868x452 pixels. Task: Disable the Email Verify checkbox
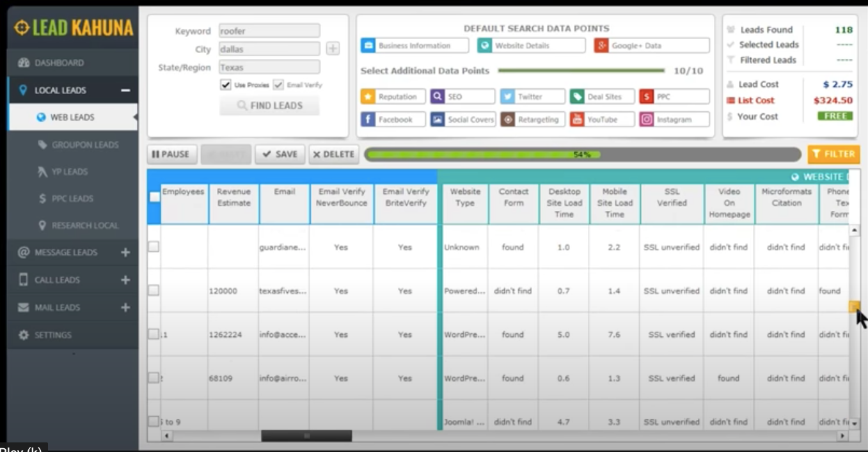(x=278, y=85)
